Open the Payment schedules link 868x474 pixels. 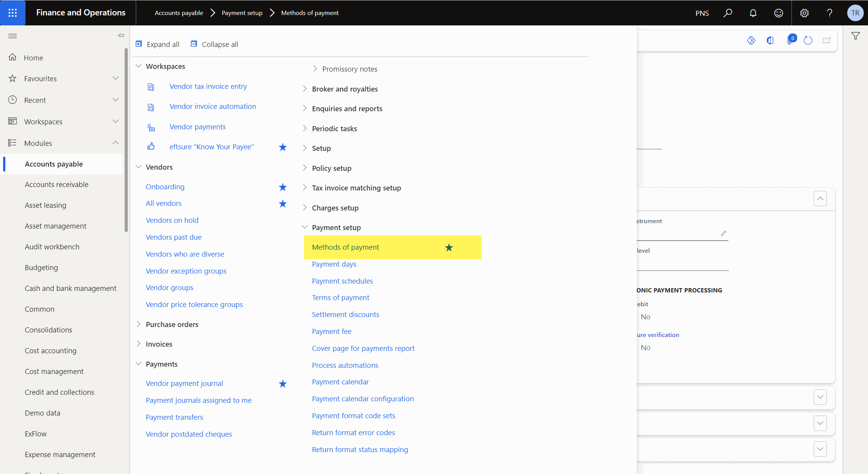click(x=342, y=281)
